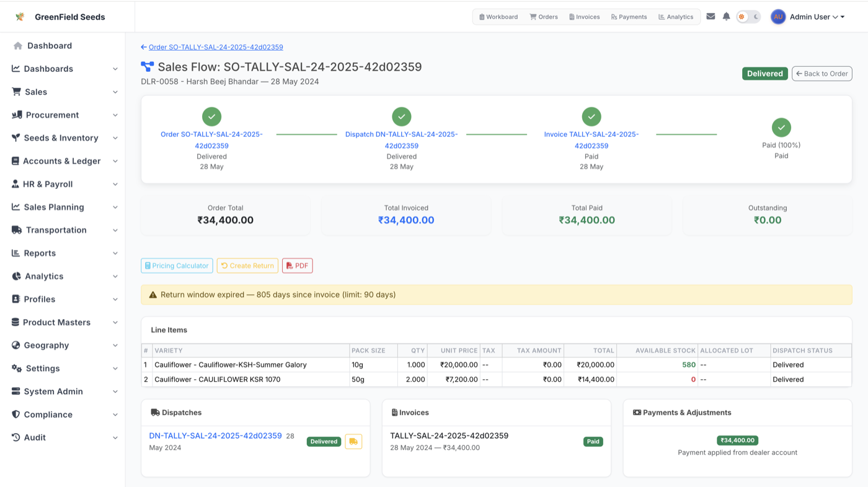Open the Dispatch DN-TALLY step link

tap(402, 140)
